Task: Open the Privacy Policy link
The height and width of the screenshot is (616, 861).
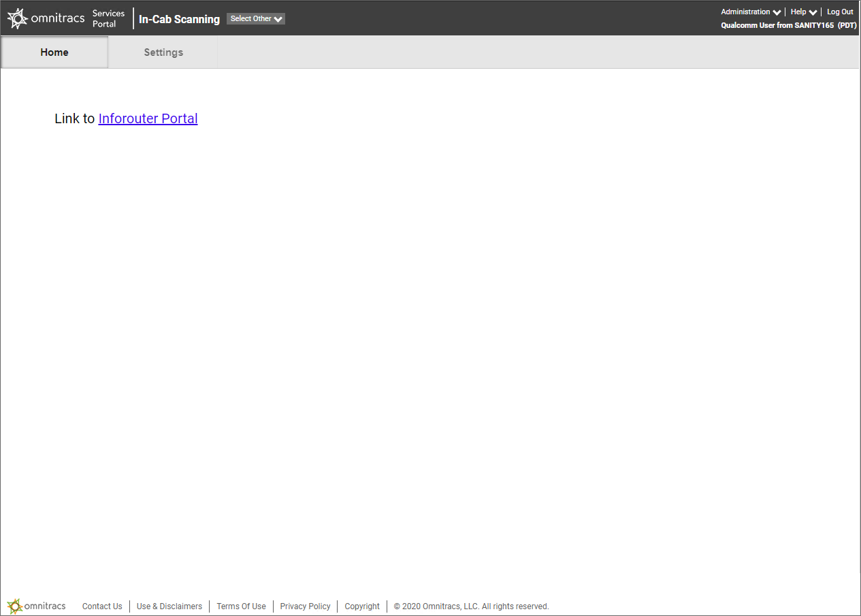Action: point(305,606)
